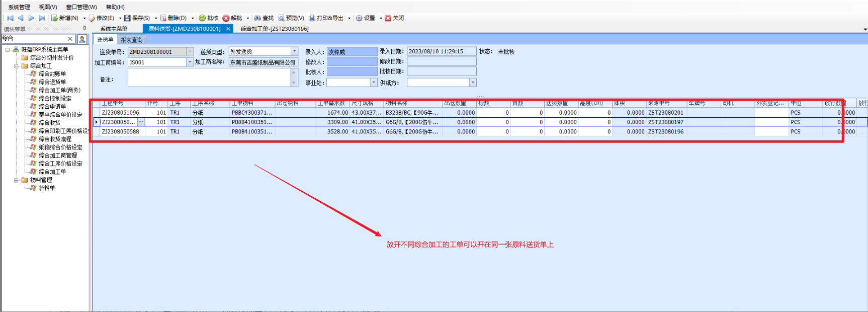Viewport: 868px width, 312px height.
Task: Click the 删除(D) delete button
Action: pyautogui.click(x=173, y=18)
